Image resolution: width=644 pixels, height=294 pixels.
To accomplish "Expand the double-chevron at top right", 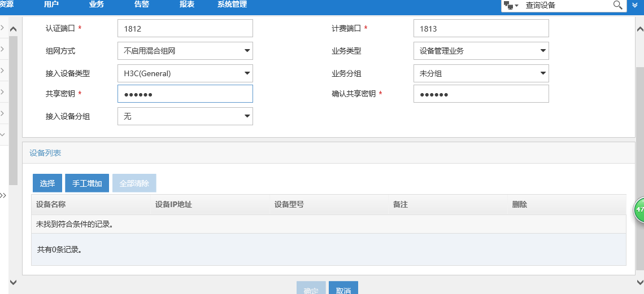I will pos(635,5).
